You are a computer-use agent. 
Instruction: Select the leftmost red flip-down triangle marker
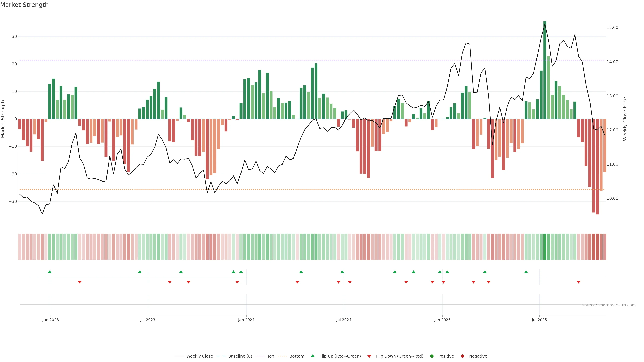click(x=80, y=282)
